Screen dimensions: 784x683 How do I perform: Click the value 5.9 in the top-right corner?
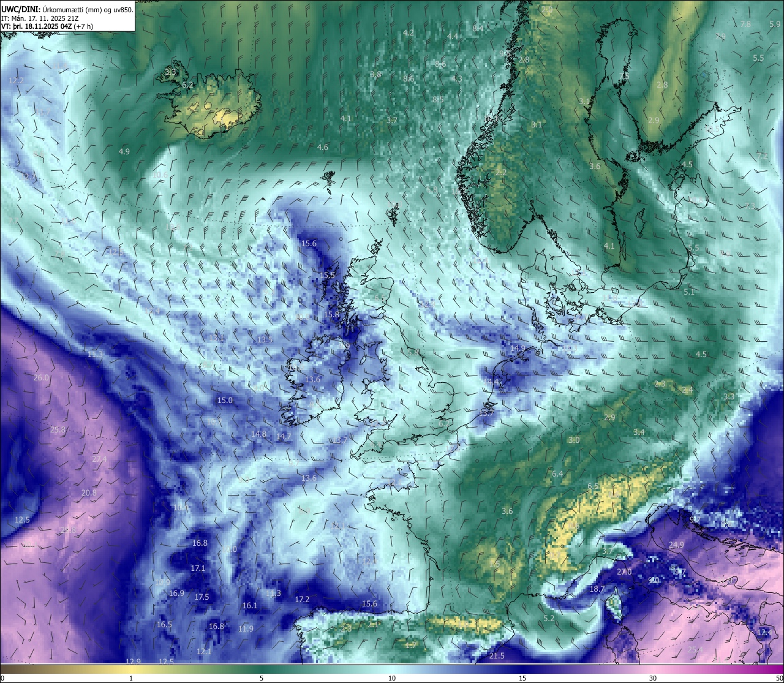[775, 24]
